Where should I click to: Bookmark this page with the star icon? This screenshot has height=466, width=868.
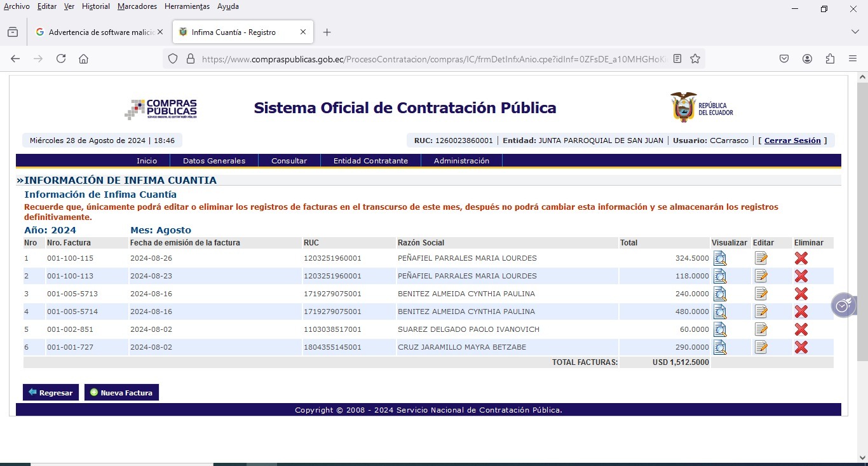(695, 58)
